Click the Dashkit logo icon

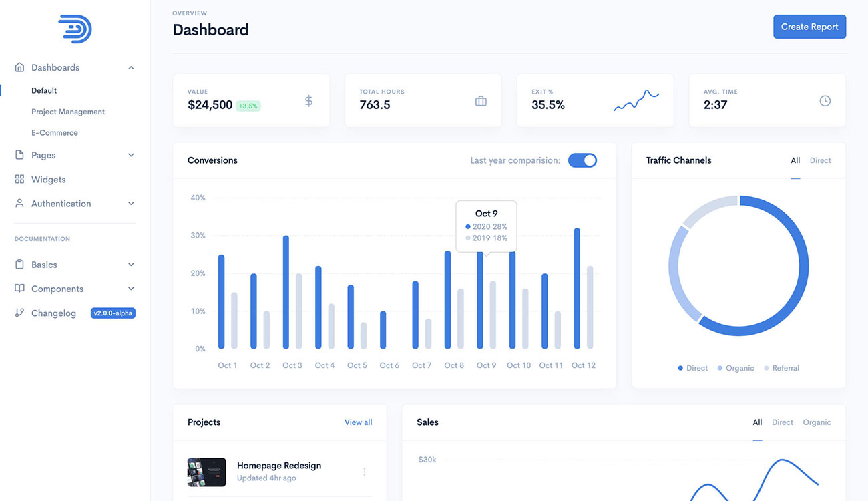75,29
